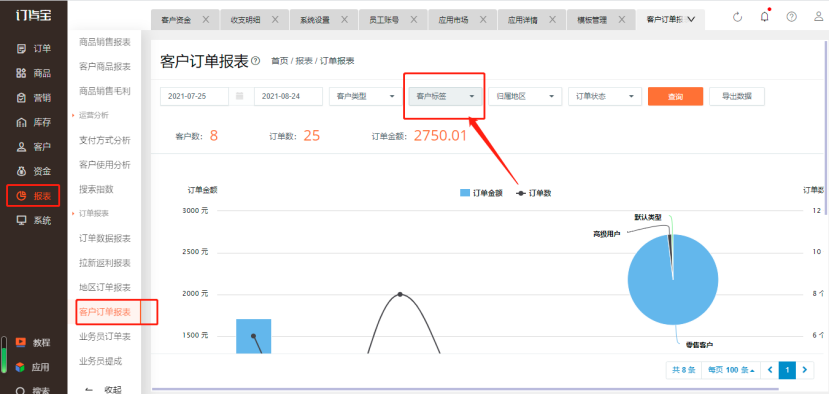Close the 员工账号 tab
The height and width of the screenshot is (394, 829).
414,20
